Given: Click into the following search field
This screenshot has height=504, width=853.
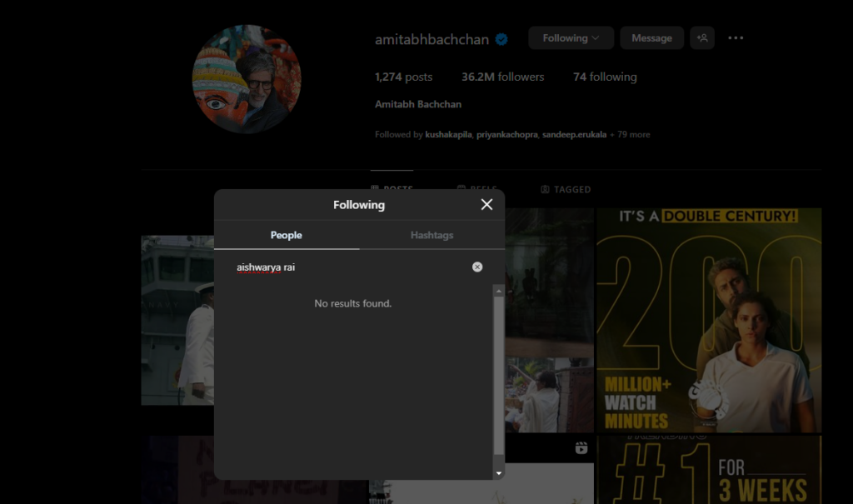Looking at the screenshot, I should pos(350,267).
